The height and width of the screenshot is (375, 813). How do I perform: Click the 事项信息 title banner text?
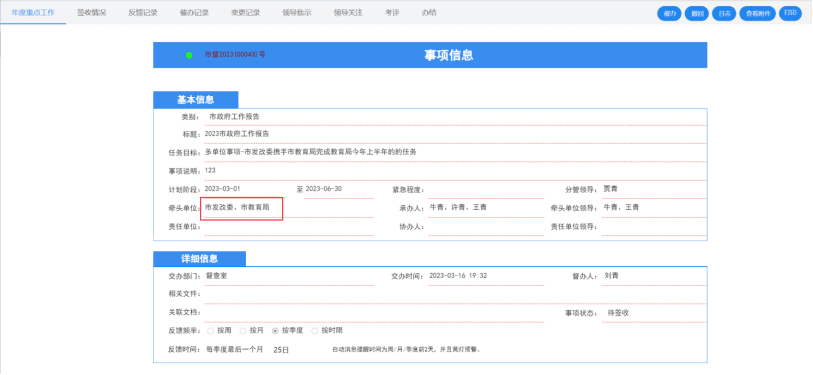[448, 55]
